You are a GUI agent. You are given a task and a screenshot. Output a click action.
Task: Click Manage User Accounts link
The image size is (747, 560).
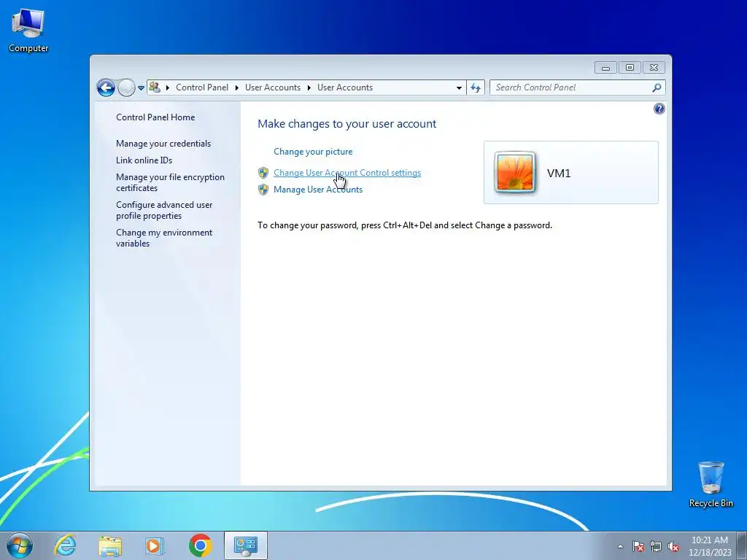click(318, 190)
